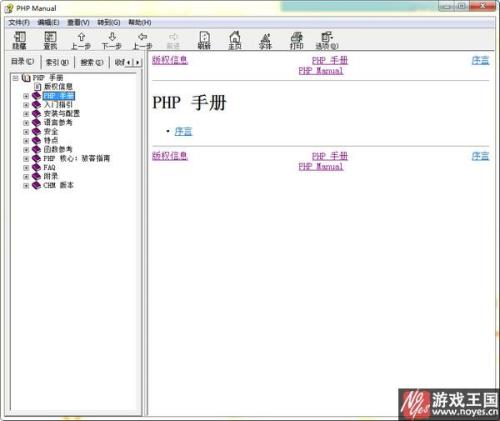Click the 隐藏 (Hide) toolbar icon

click(19, 37)
